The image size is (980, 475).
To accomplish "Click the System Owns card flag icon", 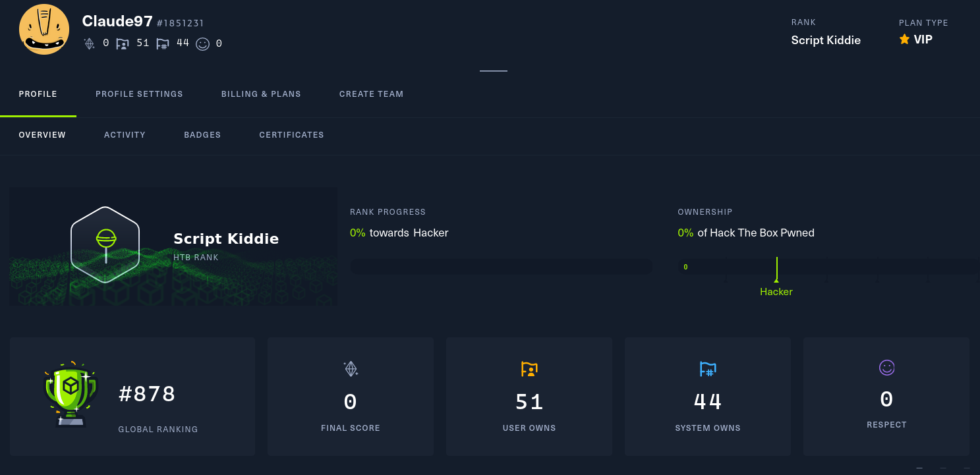I will point(708,368).
